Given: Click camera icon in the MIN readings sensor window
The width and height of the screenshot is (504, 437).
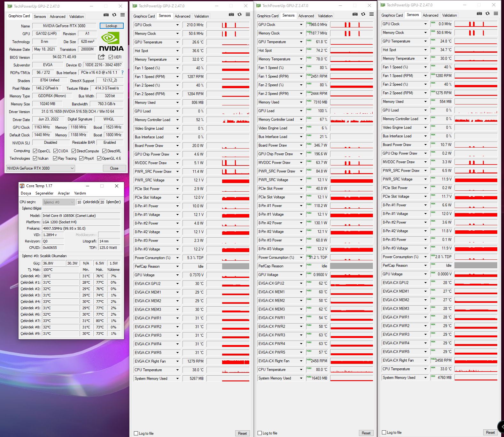Looking at the screenshot, I should [x=479, y=13].
